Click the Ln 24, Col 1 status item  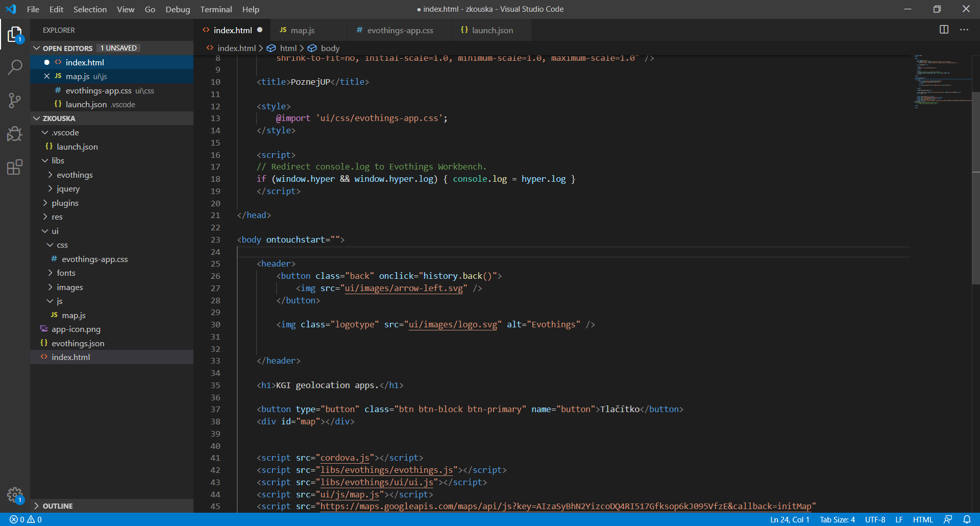tap(790, 519)
